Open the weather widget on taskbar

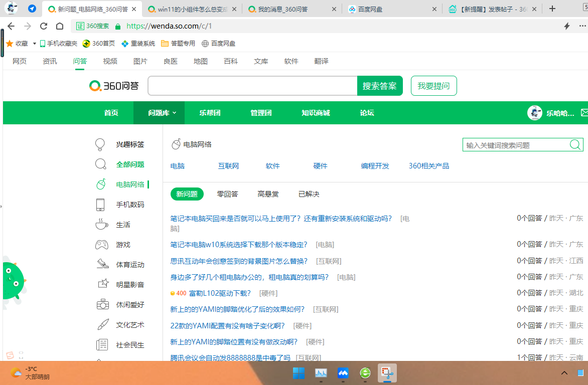[x=30, y=373]
